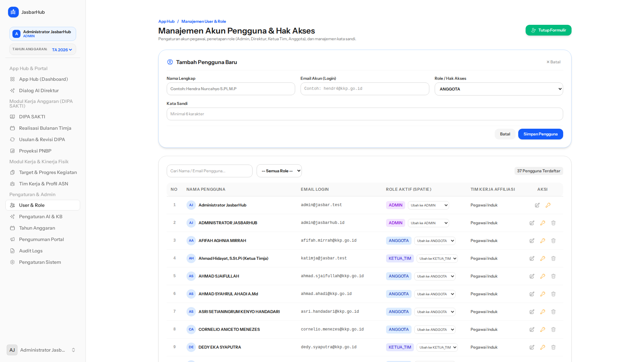The width and height of the screenshot is (644, 362).
Task: Click Simpan Pengguna button
Action: tap(540, 134)
